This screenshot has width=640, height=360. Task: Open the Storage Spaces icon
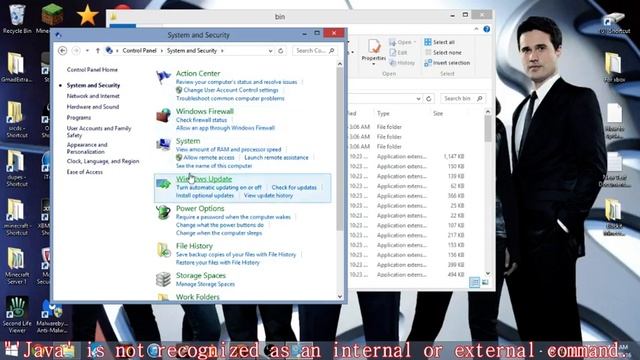(x=163, y=279)
